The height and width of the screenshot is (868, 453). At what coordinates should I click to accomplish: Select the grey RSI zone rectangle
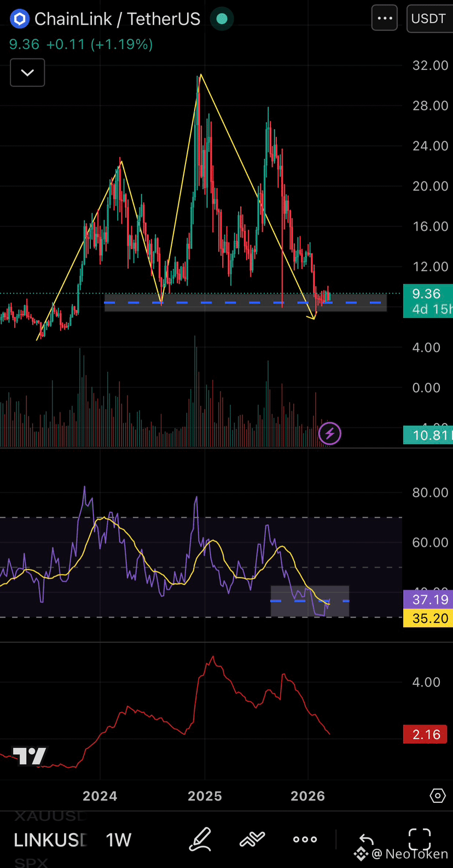click(x=310, y=601)
